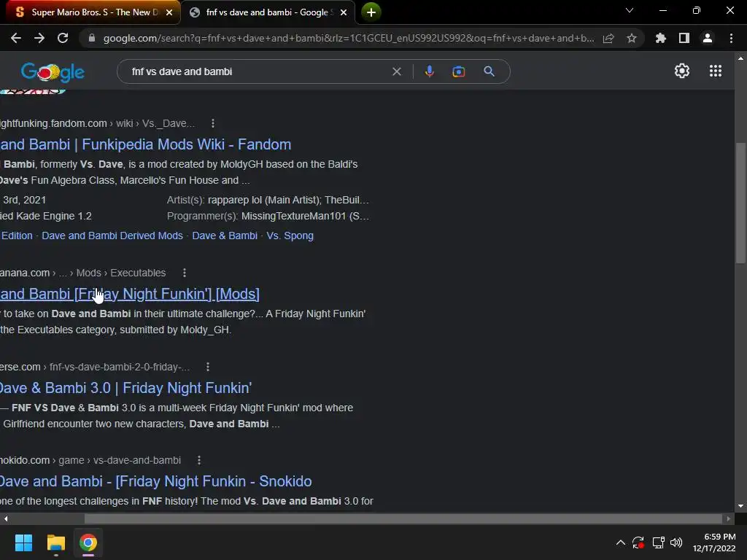Select the fnf vs dave and bambi tab

click(269, 12)
